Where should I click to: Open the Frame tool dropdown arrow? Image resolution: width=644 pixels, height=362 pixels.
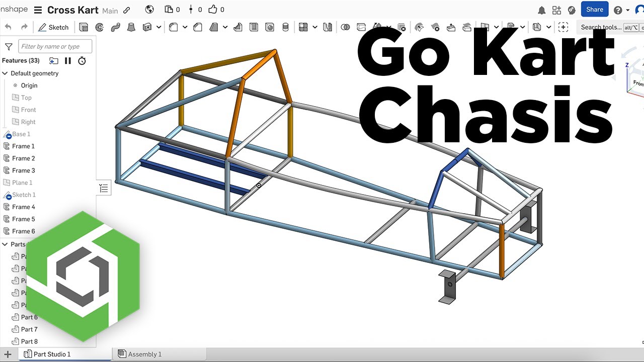[x=523, y=27]
